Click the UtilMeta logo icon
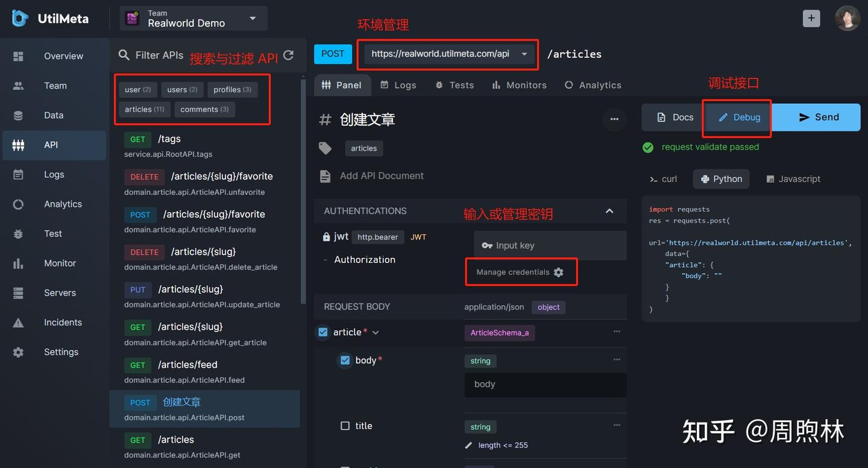 (20, 19)
